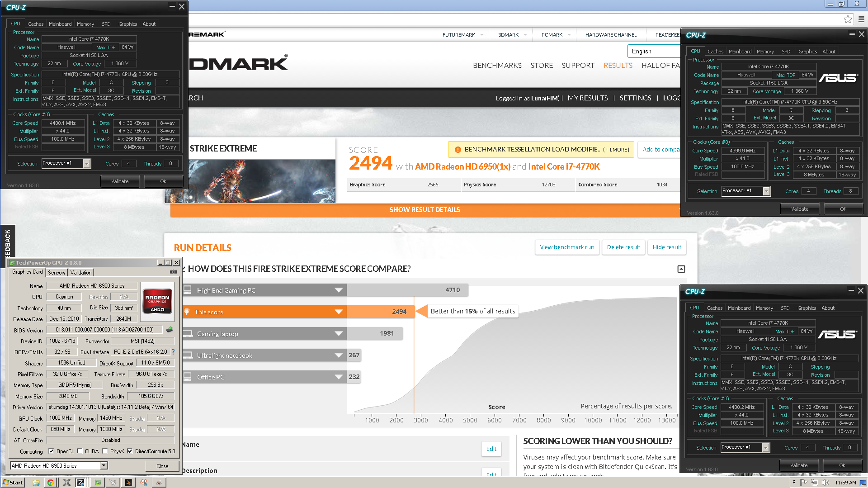Screen dimensions: 868x488
Task: Click the CPU-Z taskbar button
Action: 80,483
